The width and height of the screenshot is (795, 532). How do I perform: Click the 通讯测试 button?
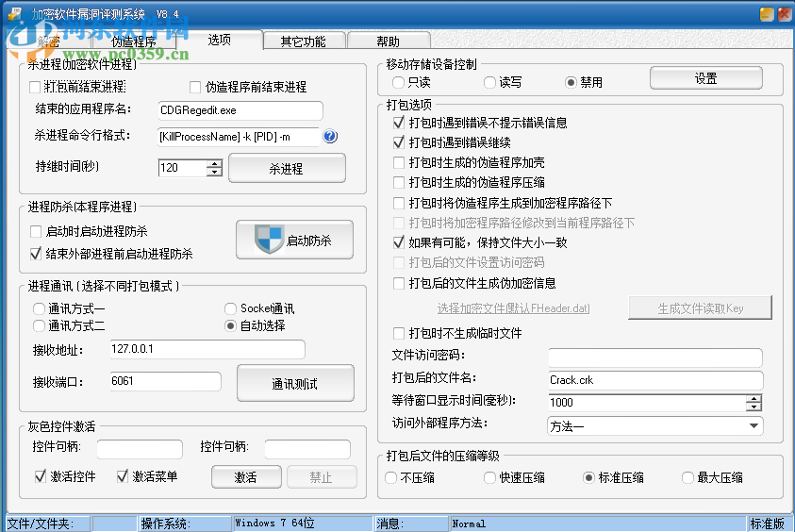tap(295, 383)
